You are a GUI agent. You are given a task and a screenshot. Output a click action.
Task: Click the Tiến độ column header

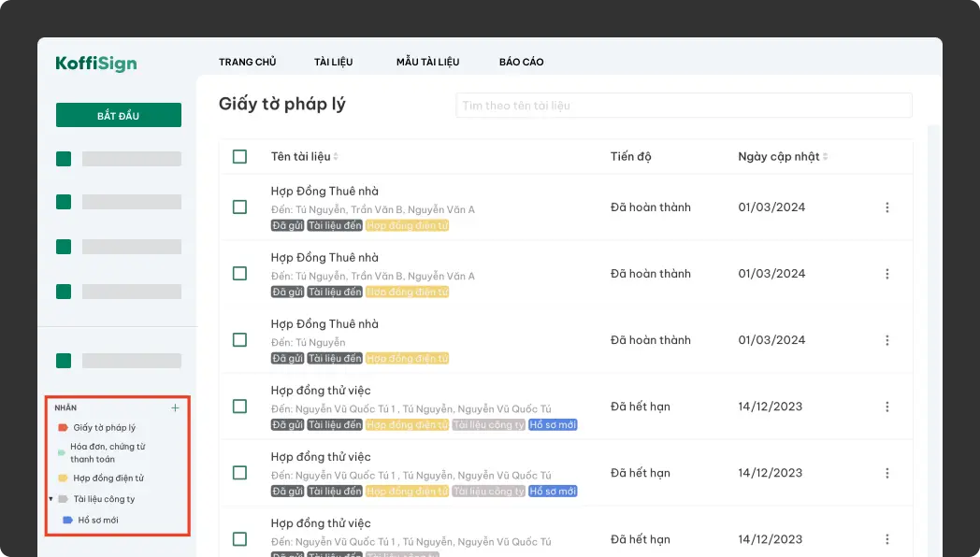click(x=630, y=157)
